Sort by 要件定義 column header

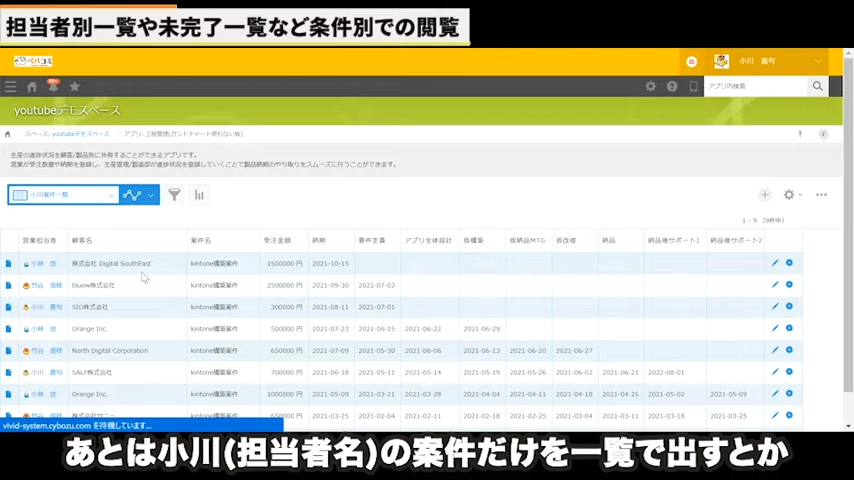(371, 240)
